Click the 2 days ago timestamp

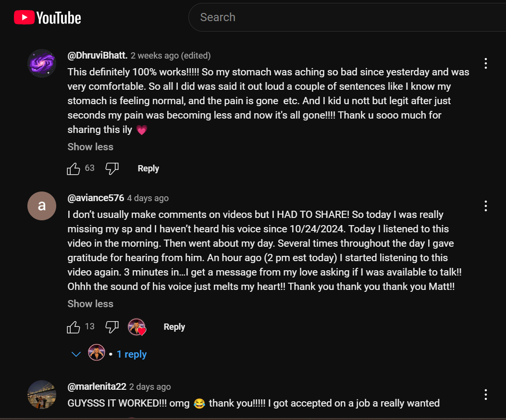150,387
